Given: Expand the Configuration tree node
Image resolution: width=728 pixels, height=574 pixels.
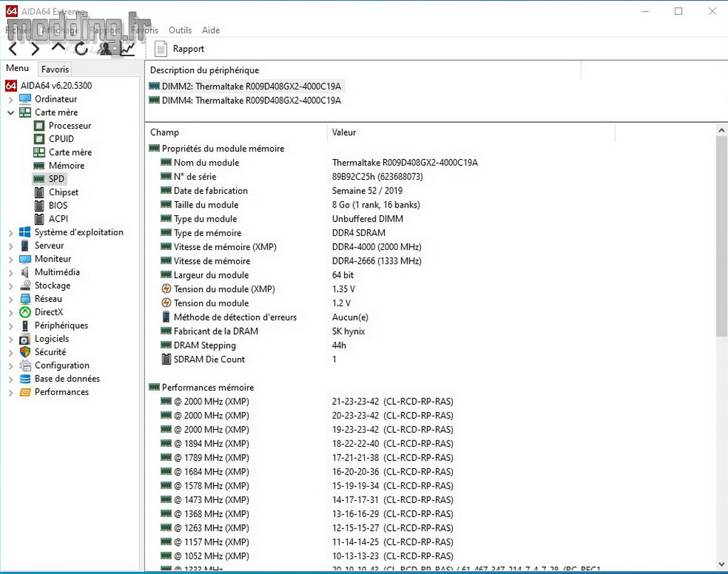Looking at the screenshot, I should pyautogui.click(x=11, y=366).
